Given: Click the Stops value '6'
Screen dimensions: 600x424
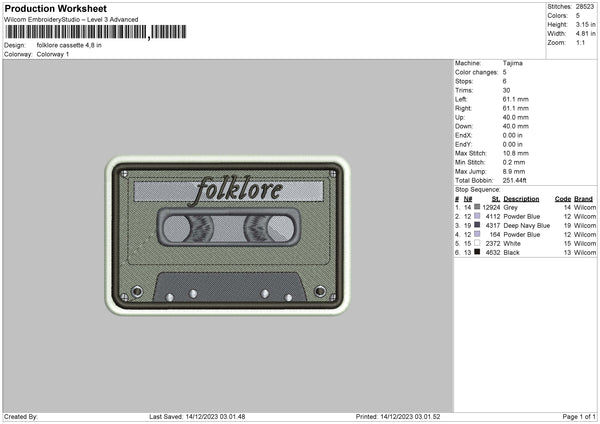Looking at the screenshot, I should [504, 81].
